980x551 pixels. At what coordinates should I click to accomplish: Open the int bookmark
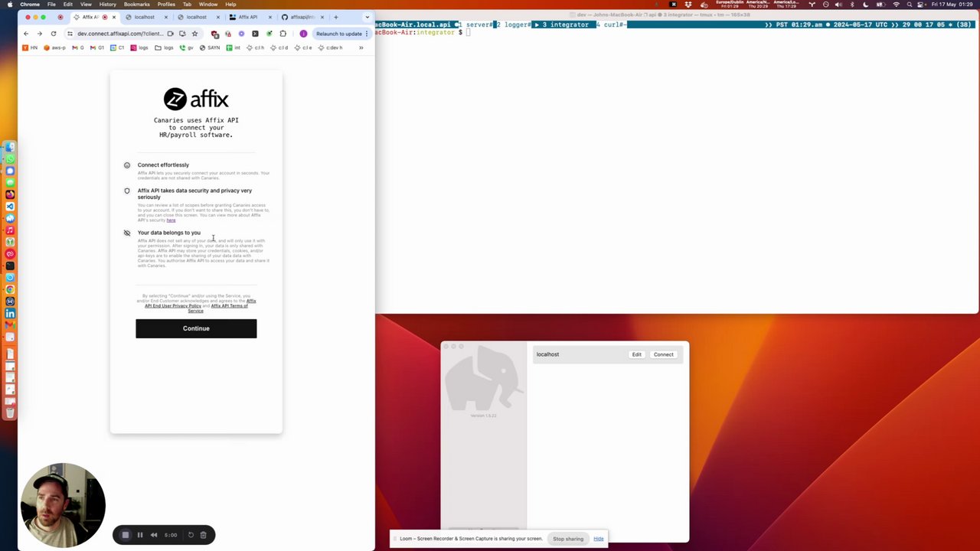(233, 47)
